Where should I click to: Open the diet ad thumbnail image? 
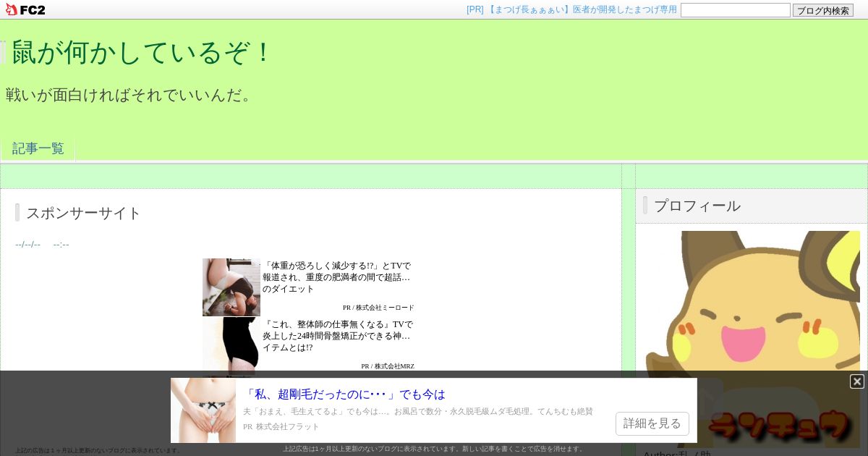tap(231, 287)
